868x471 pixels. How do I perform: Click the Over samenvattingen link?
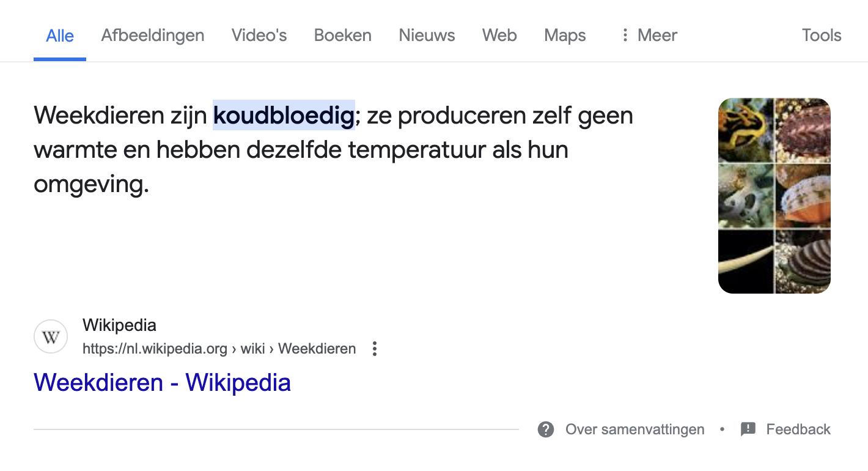pos(635,429)
